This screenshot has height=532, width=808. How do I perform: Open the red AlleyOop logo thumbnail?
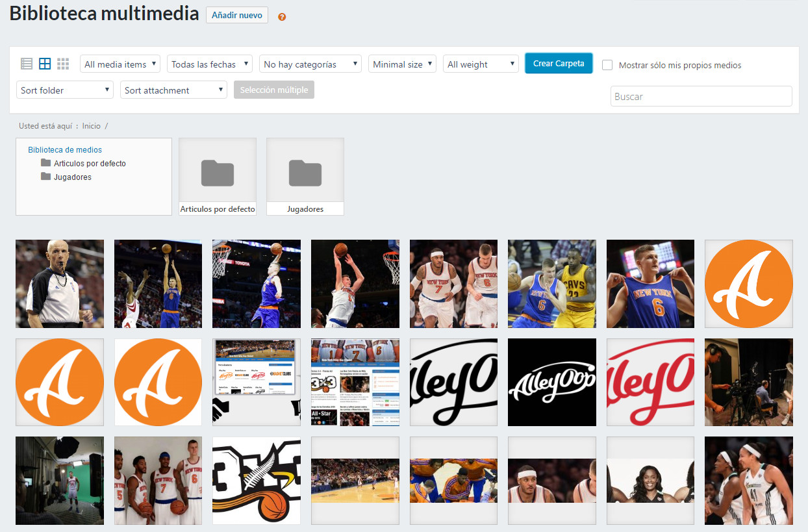(x=650, y=382)
